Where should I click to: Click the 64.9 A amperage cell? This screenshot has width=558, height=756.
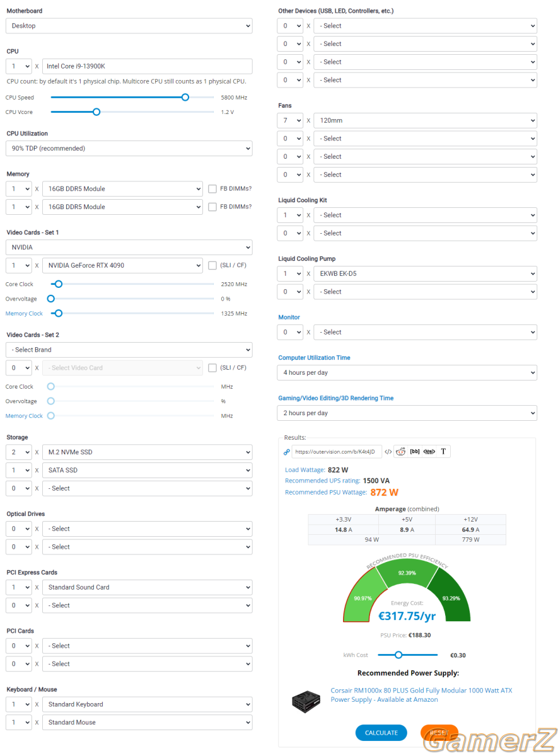[x=470, y=530]
